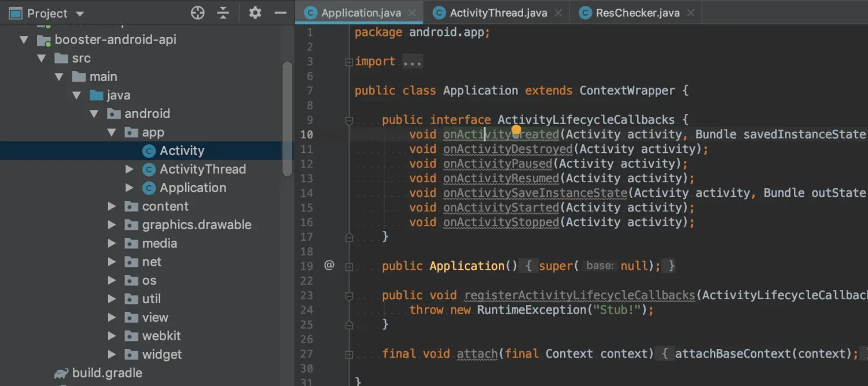Unfold the attach method at line 27
Image resolution: width=868 pixels, height=386 pixels.
tap(349, 354)
